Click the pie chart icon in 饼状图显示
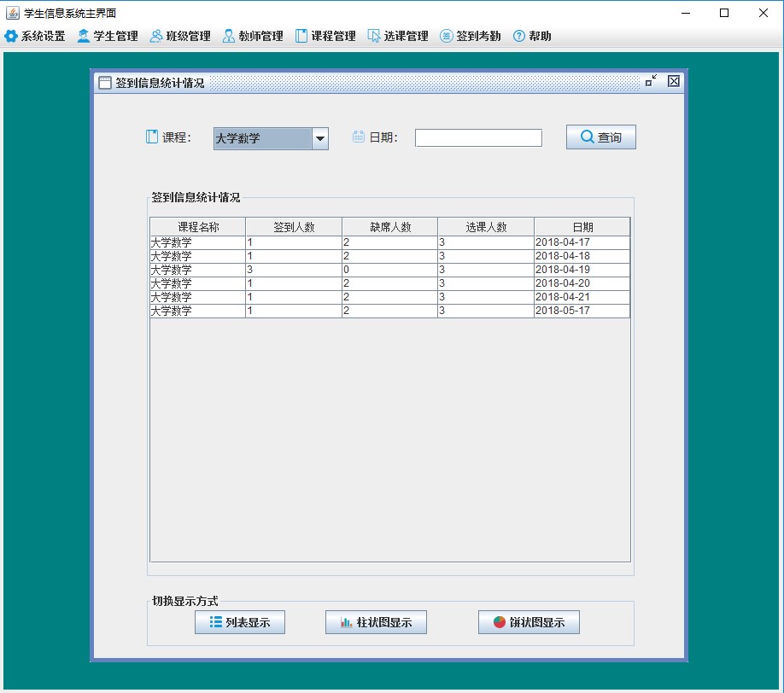Image resolution: width=784 pixels, height=693 pixels. tap(499, 621)
